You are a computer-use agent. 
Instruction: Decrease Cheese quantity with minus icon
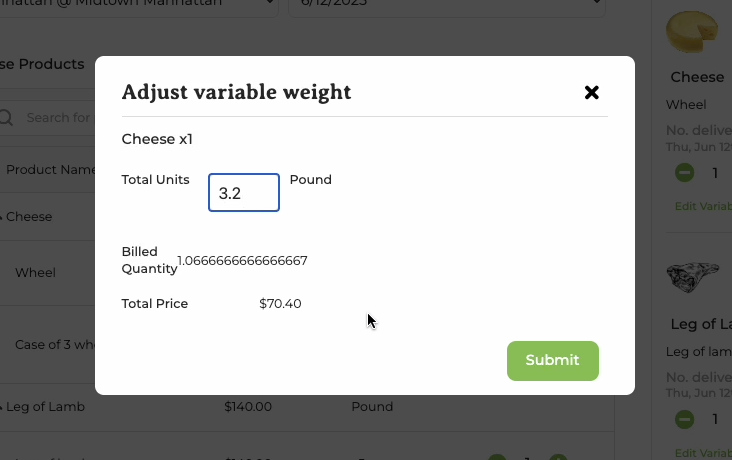684,173
